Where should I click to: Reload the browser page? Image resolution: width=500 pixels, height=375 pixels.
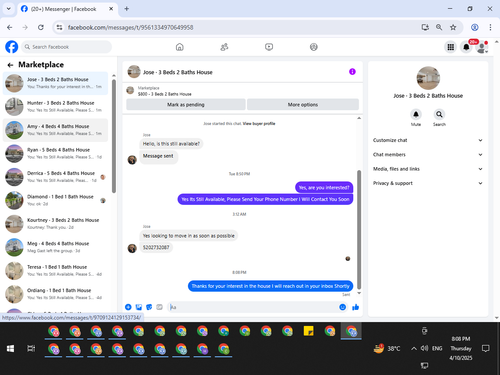(x=41, y=27)
